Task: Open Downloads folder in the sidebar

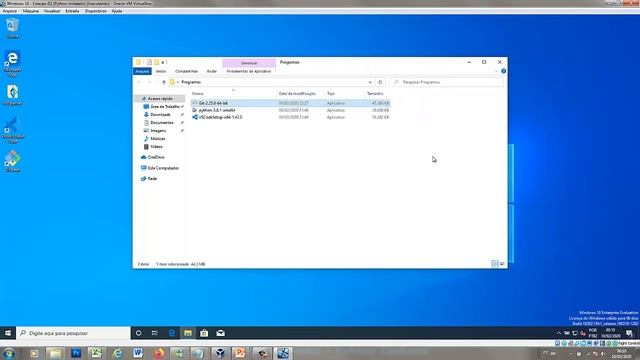Action: (x=159, y=115)
